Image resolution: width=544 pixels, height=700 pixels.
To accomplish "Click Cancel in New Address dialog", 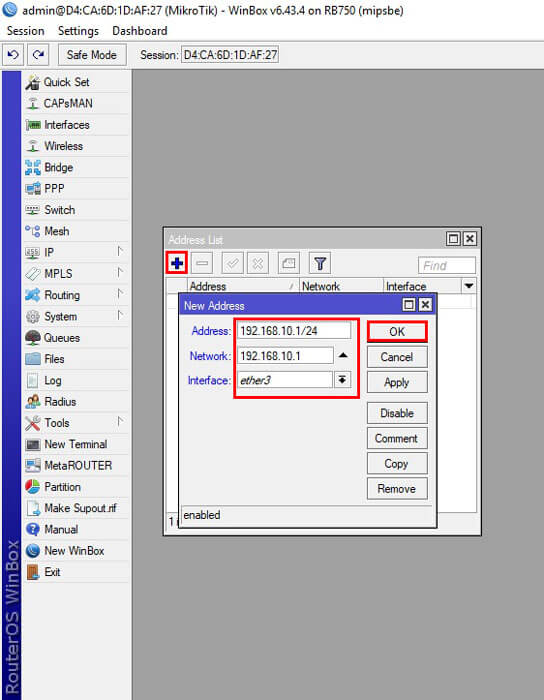I will coord(397,357).
